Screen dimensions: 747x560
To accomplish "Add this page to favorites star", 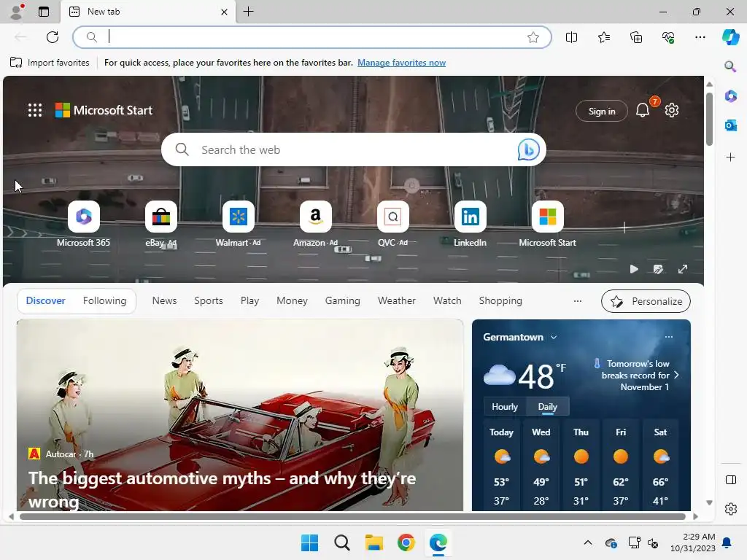I will point(533,37).
